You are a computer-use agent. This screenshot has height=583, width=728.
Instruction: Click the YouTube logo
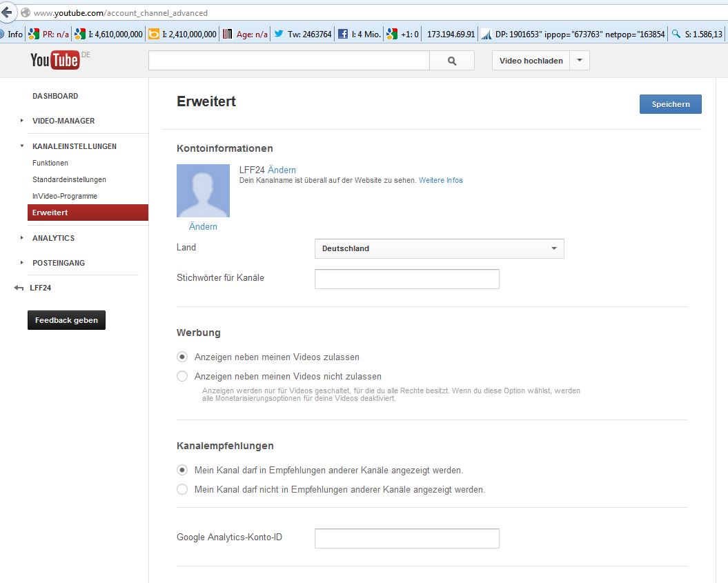pyautogui.click(x=55, y=60)
